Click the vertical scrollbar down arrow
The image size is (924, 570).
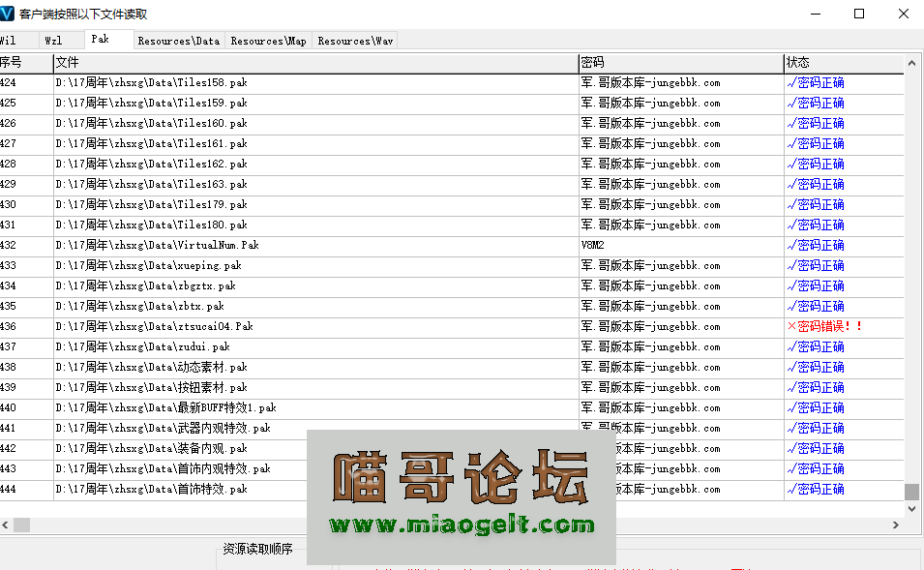click(910, 507)
